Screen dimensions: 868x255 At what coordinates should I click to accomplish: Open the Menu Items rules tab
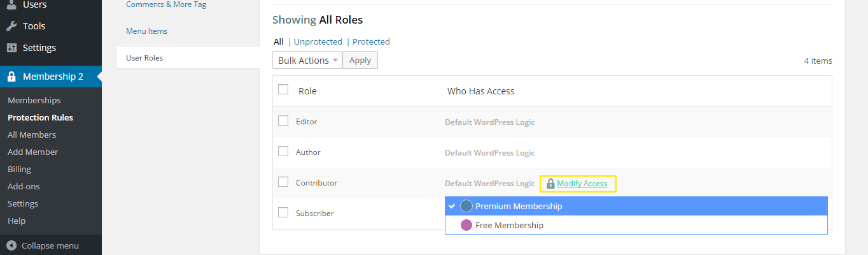[x=147, y=31]
